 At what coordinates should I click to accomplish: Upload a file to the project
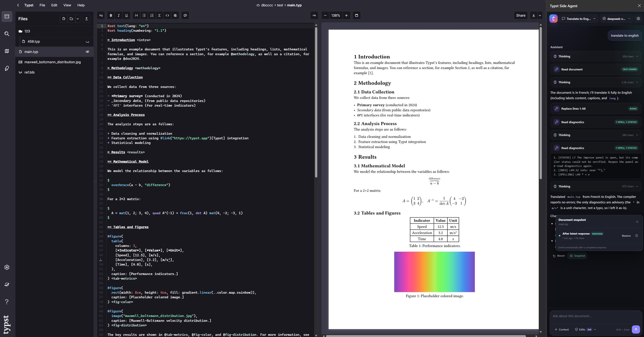click(87, 19)
